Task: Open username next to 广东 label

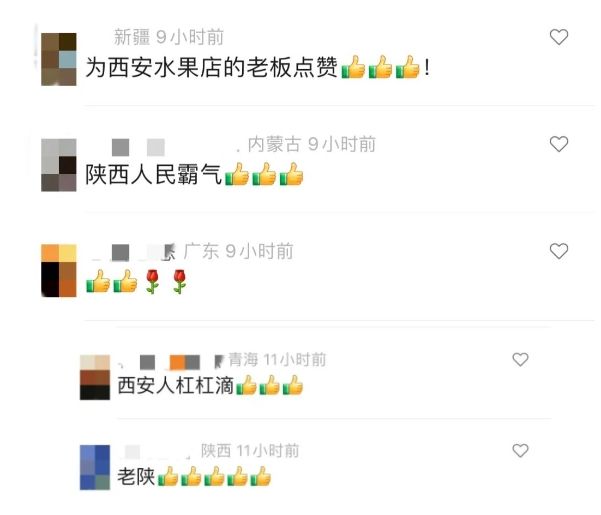Action: 133,253
